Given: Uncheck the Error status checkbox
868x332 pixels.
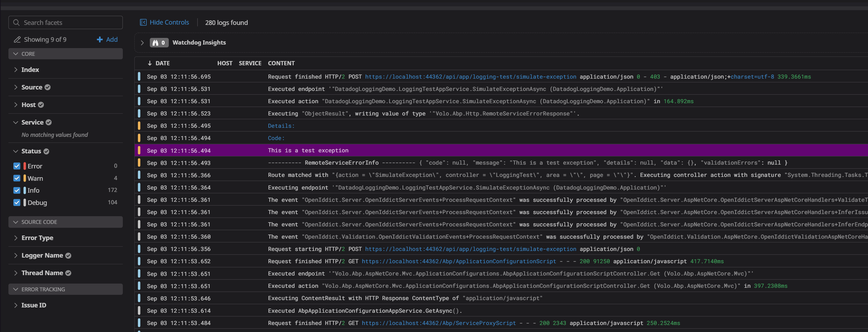Looking at the screenshot, I should click(x=17, y=166).
